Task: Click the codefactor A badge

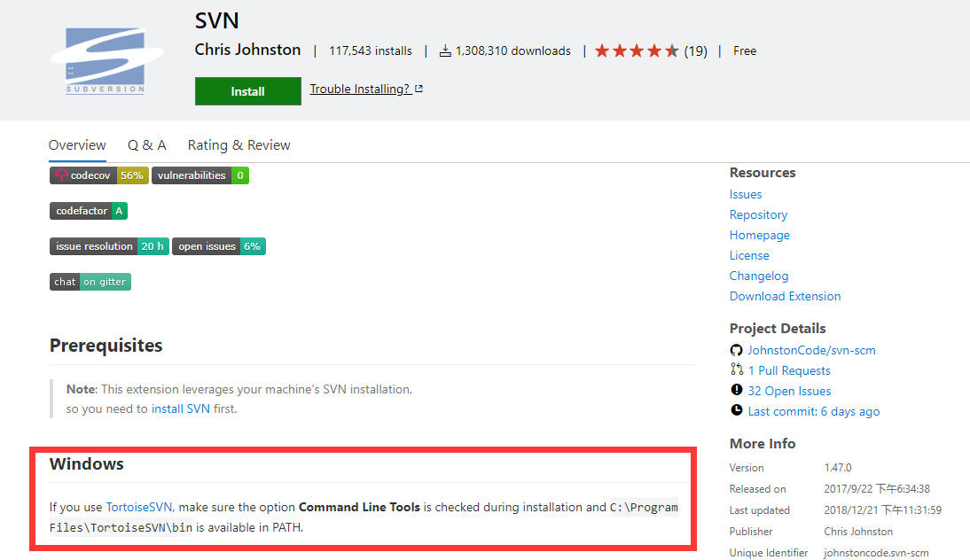Action: click(89, 211)
